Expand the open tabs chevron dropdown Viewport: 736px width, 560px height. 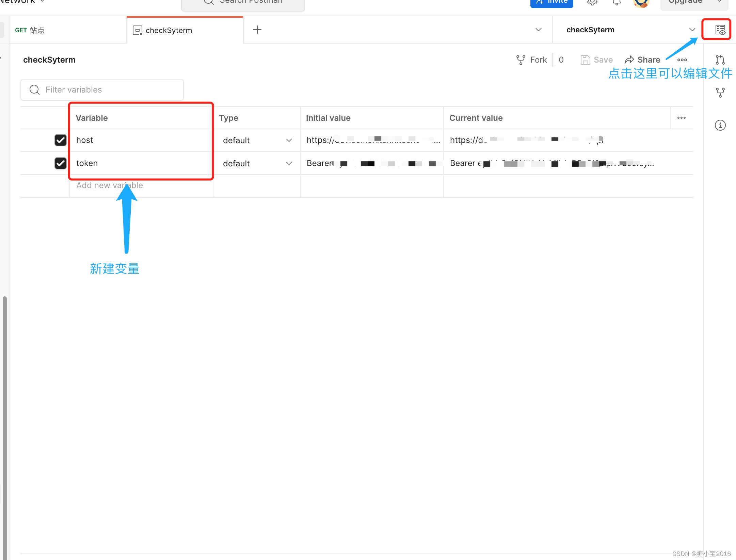click(538, 30)
